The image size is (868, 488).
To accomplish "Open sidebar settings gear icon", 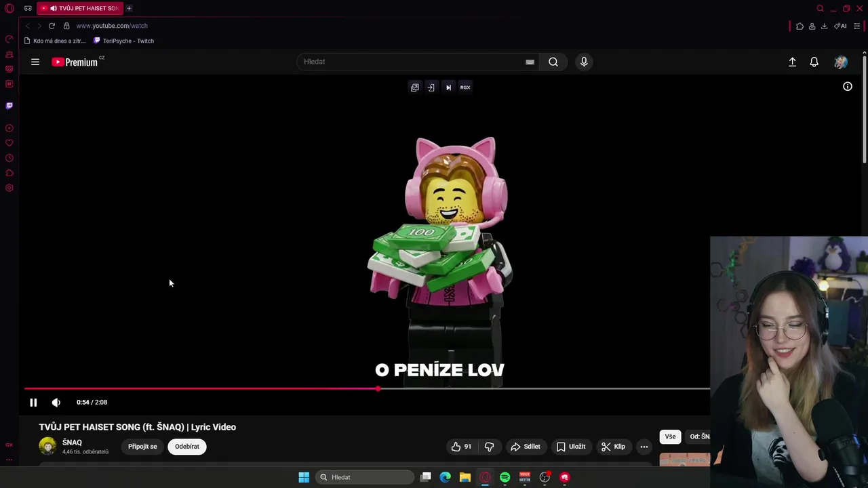I will tap(9, 188).
